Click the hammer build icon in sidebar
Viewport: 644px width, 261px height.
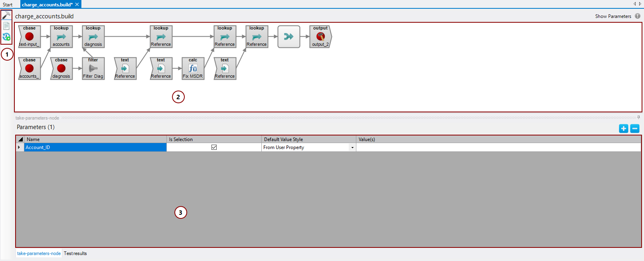(x=6, y=16)
